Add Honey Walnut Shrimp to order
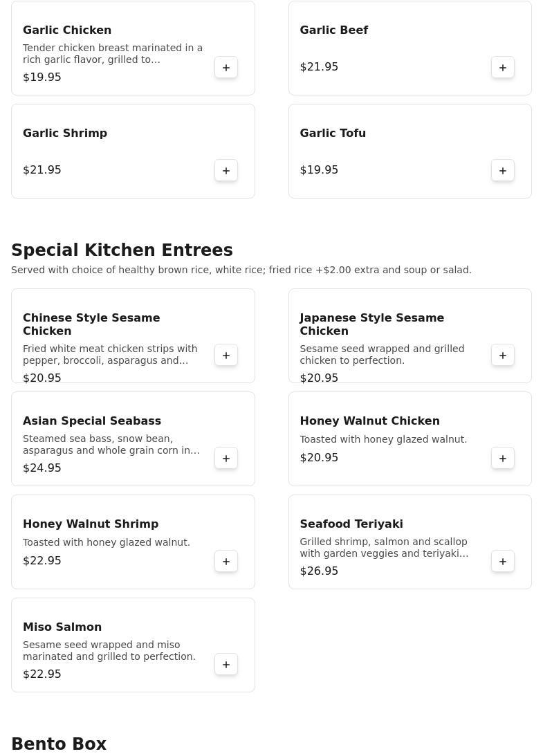This screenshot has height=756, width=543. (x=226, y=562)
